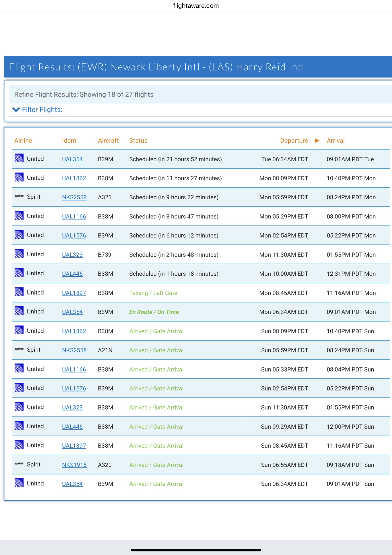Image resolution: width=392 pixels, height=555 pixels.
Task: Click 'Scheduled (in 21 hours 52 minutes)' status
Action: 176,159
